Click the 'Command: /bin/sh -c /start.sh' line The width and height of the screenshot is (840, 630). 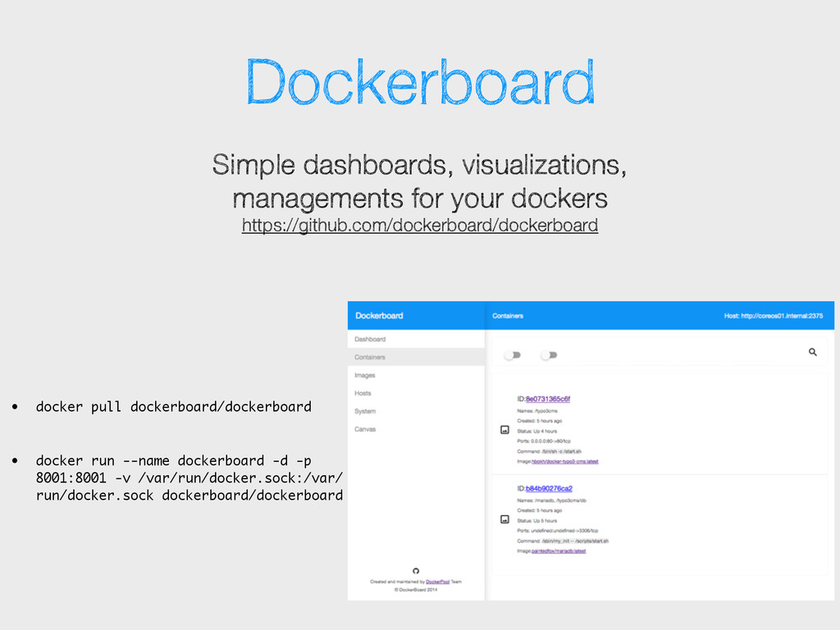[549, 452]
